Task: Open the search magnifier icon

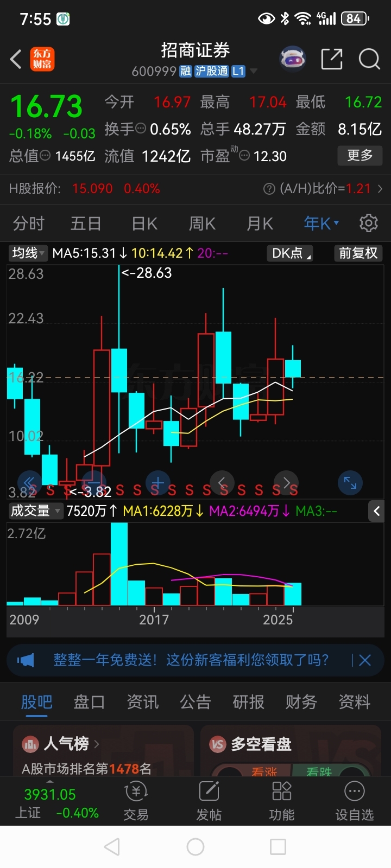Action: click(369, 59)
